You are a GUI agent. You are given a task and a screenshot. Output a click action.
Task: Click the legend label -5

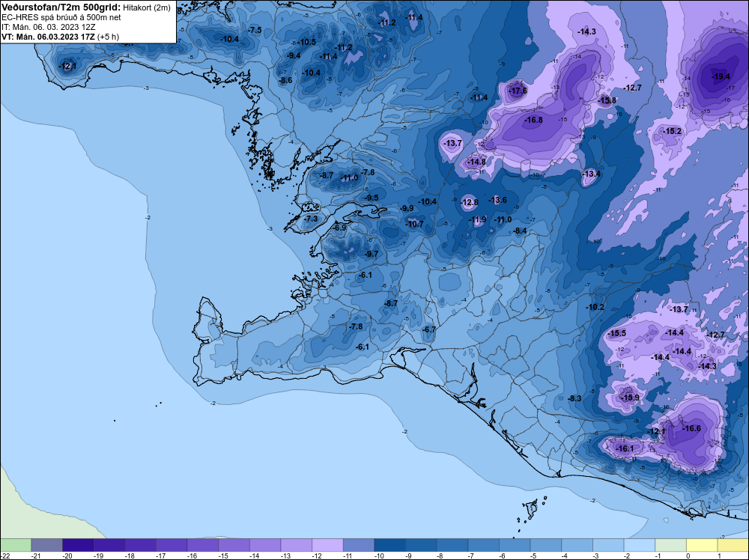(x=535, y=556)
